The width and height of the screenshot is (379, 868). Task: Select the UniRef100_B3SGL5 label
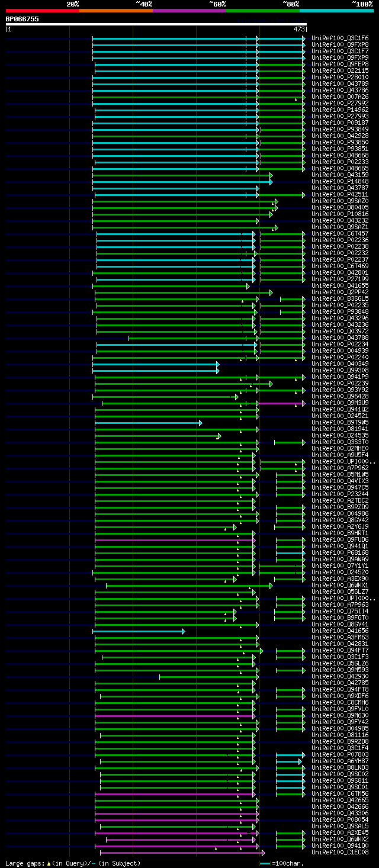tap(340, 298)
